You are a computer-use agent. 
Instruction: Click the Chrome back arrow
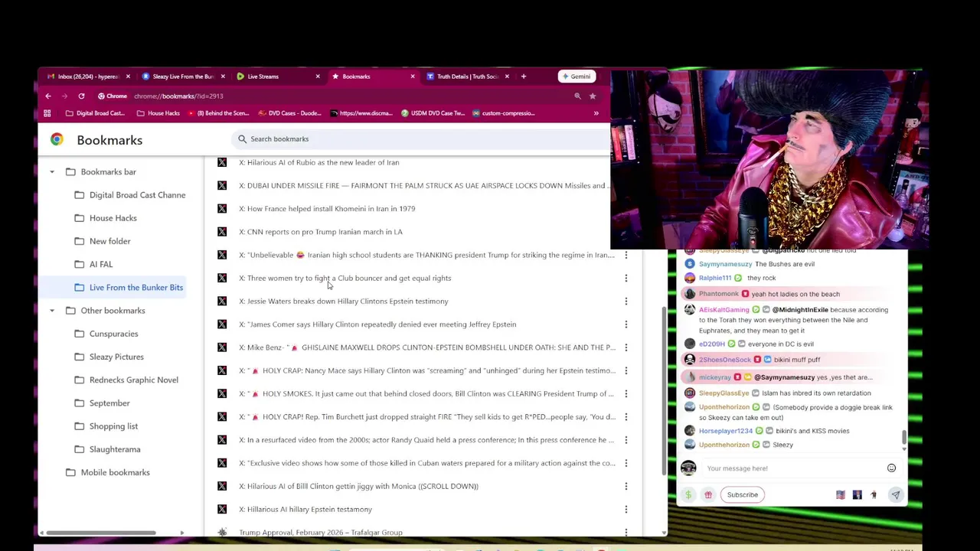click(47, 96)
